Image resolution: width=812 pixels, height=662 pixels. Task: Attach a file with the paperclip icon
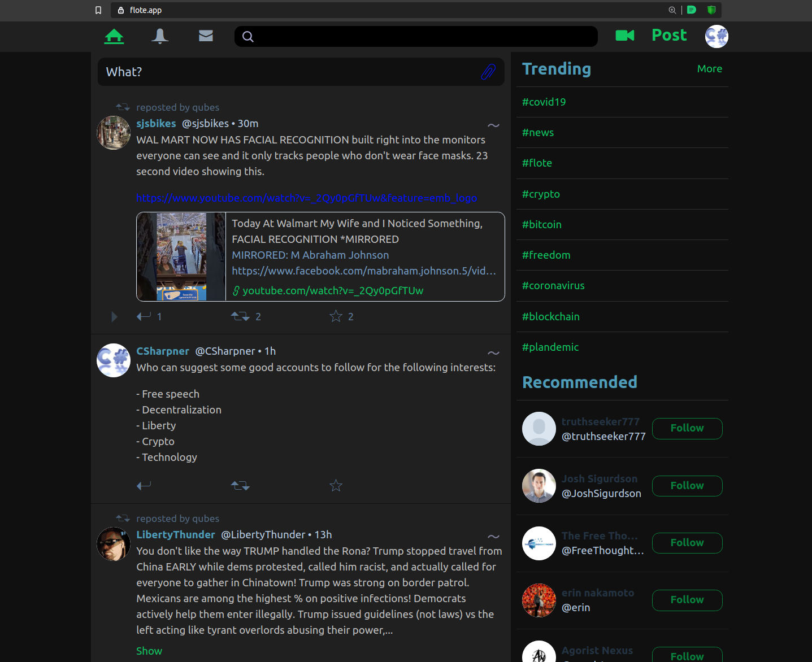pyautogui.click(x=488, y=72)
